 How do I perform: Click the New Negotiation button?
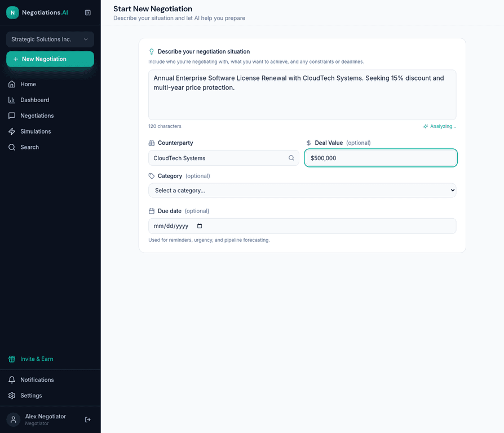pyautogui.click(x=50, y=59)
